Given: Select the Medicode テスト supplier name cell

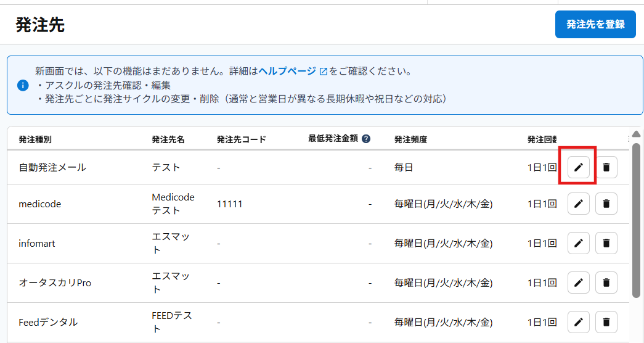Looking at the screenshot, I should (173, 204).
